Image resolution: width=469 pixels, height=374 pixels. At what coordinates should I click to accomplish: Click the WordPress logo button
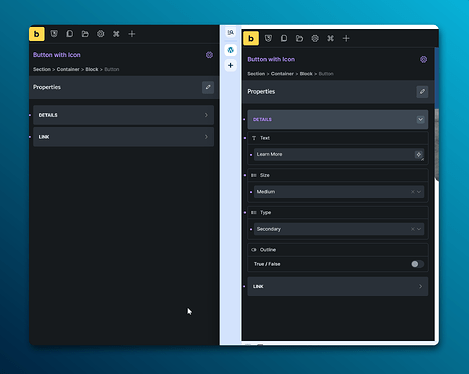[231, 50]
